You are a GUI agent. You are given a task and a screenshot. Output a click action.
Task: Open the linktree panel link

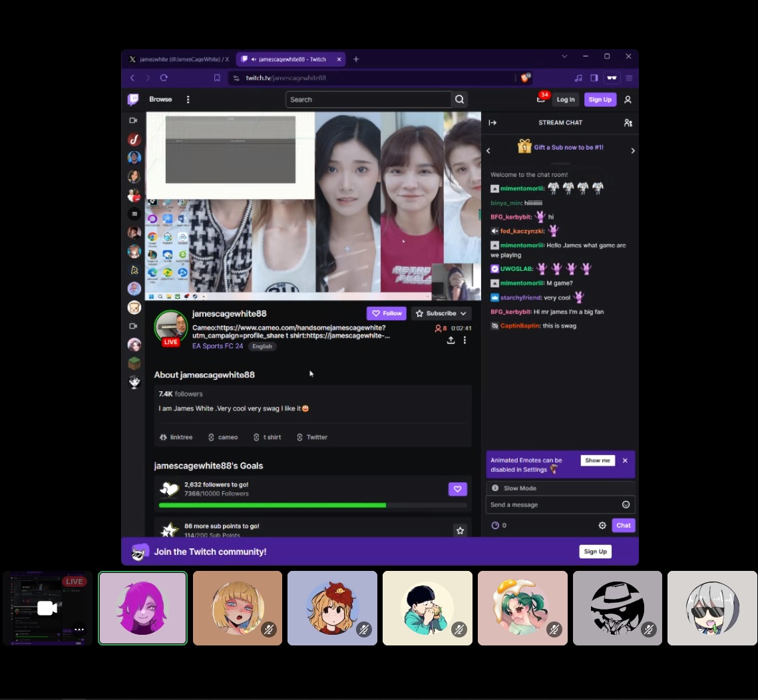176,437
